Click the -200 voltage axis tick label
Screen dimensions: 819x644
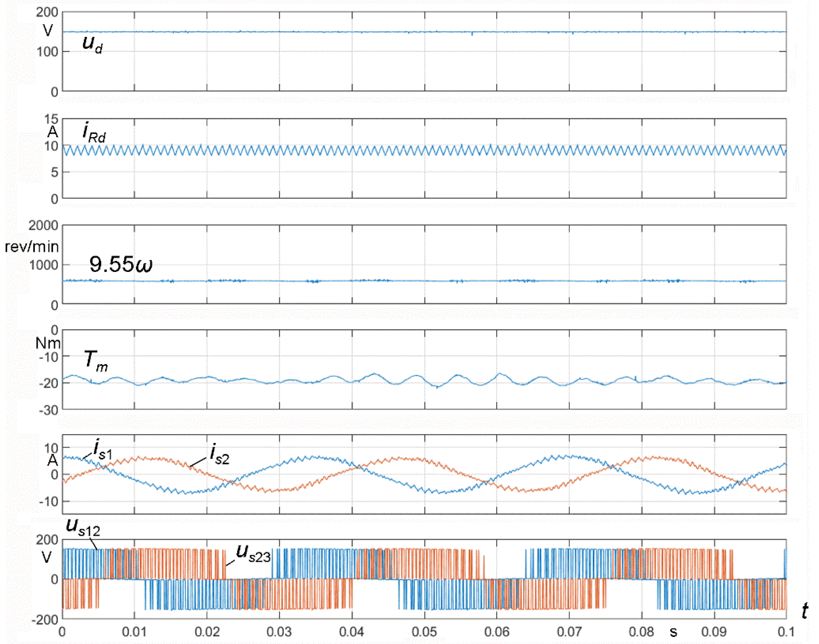pyautogui.click(x=45, y=619)
